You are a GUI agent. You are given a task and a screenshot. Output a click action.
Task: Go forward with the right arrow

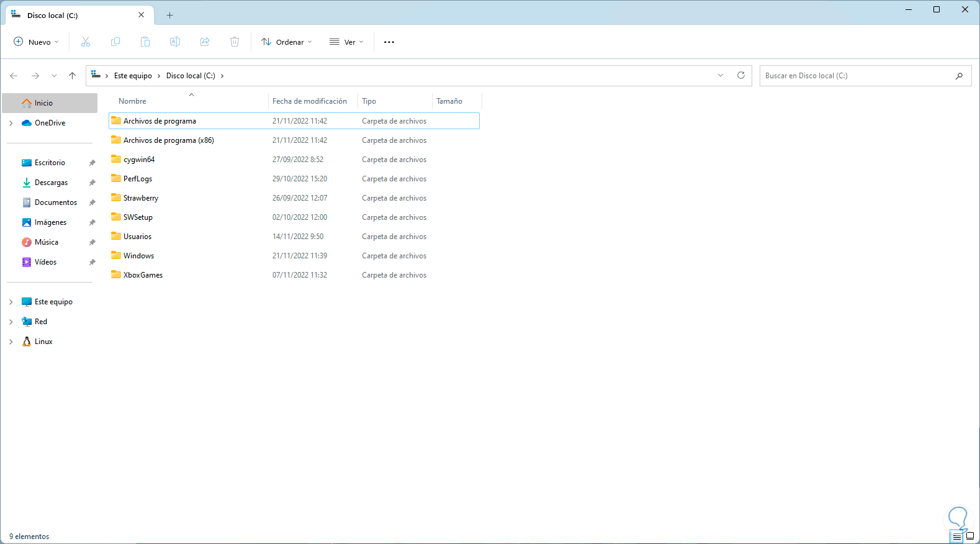coord(35,76)
